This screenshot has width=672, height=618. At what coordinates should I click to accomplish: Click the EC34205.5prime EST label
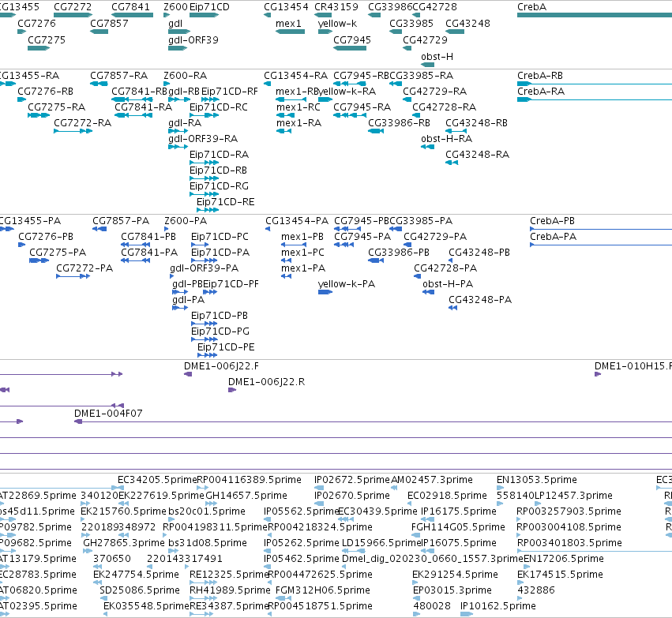click(157, 480)
